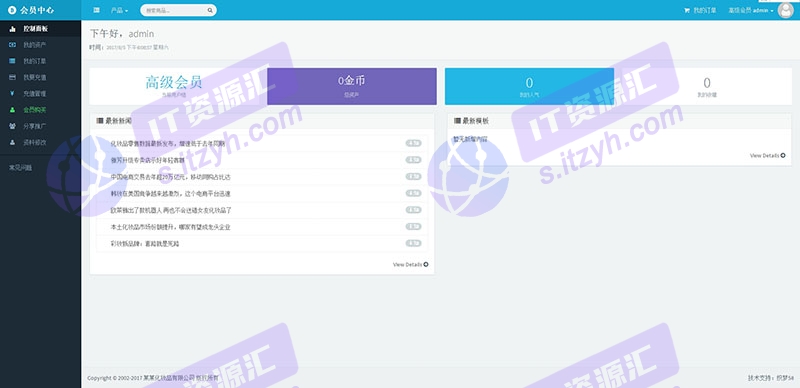
Task: Open the 高级会员 admin account dropdown
Action: click(x=751, y=10)
